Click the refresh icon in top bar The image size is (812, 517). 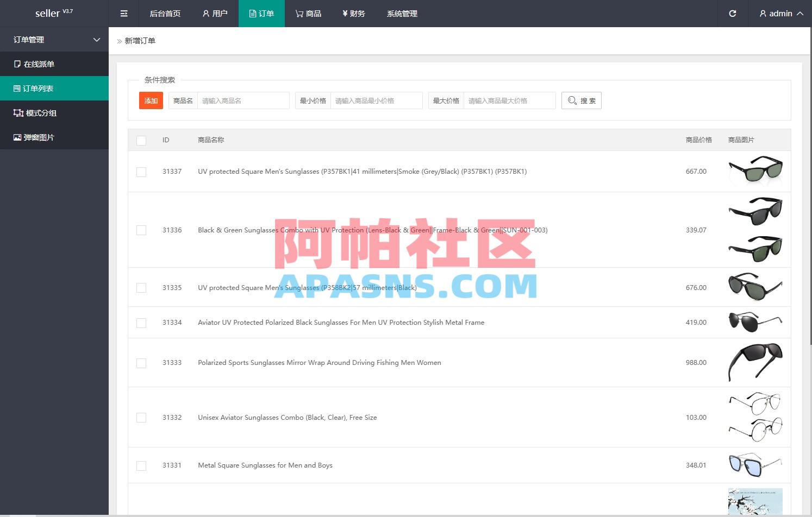(x=732, y=14)
